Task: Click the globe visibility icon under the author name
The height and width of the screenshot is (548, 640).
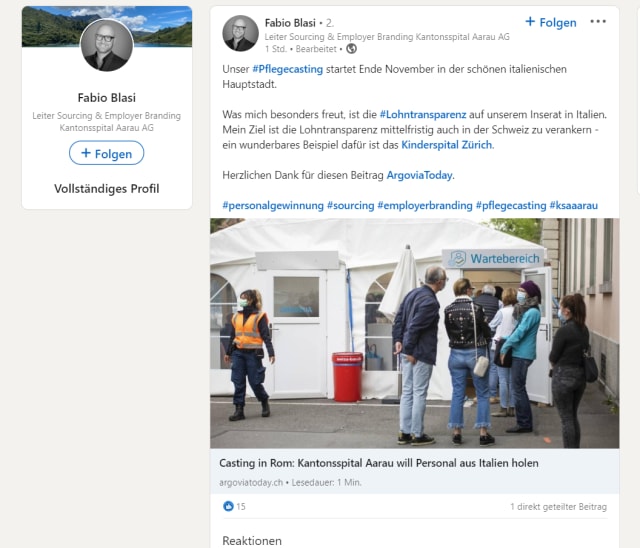Action: click(x=351, y=49)
